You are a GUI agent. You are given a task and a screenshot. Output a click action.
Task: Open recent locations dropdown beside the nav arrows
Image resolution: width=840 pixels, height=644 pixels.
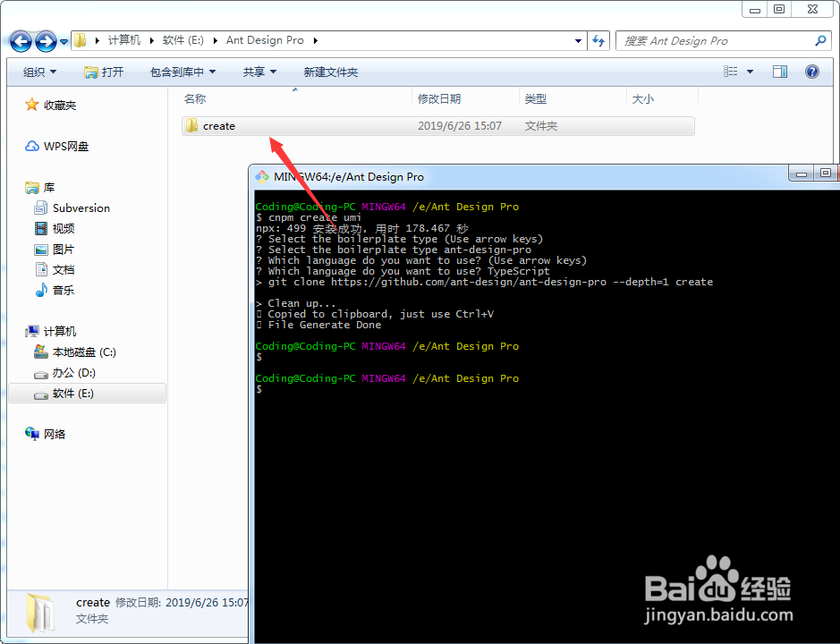tap(64, 41)
